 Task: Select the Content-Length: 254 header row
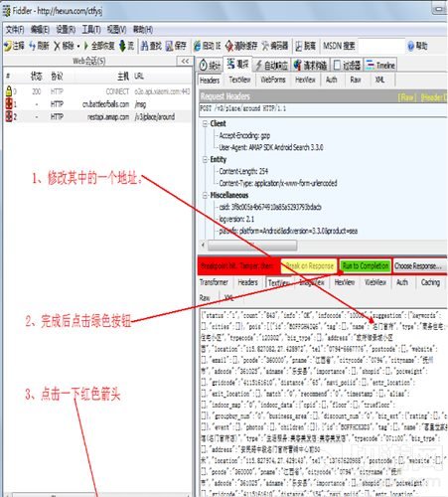[x=243, y=171]
